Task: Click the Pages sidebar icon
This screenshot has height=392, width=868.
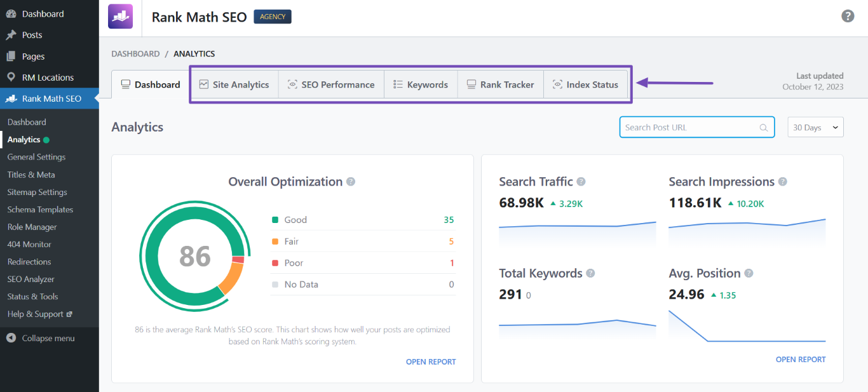Action: click(x=11, y=56)
